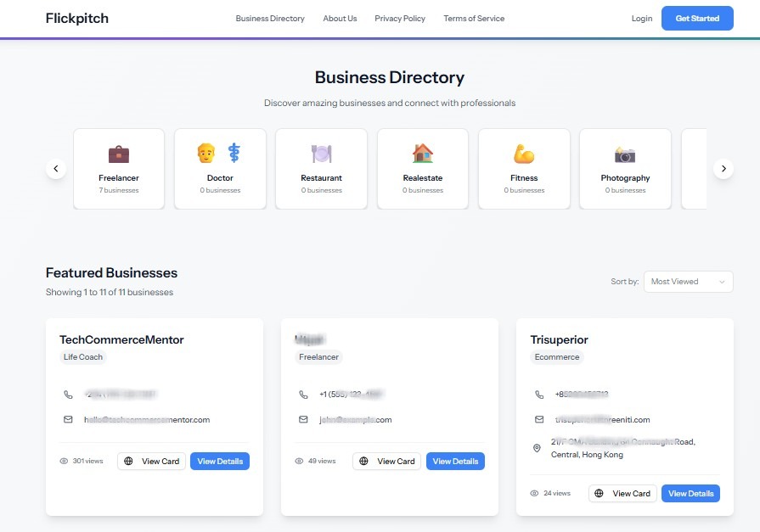Viewport: 760px width, 532px height.
Task: Click the Showing 1 to 11 of 11 businesses text
Action: click(x=110, y=292)
